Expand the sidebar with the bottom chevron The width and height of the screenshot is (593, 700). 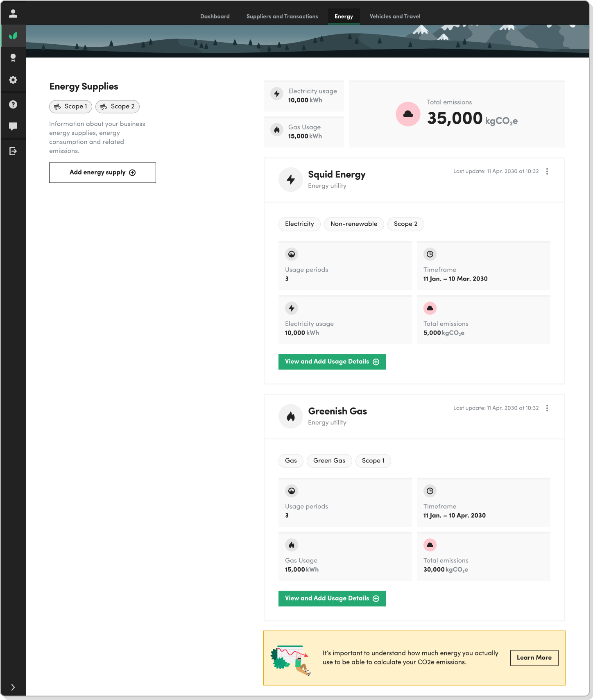coord(13,687)
